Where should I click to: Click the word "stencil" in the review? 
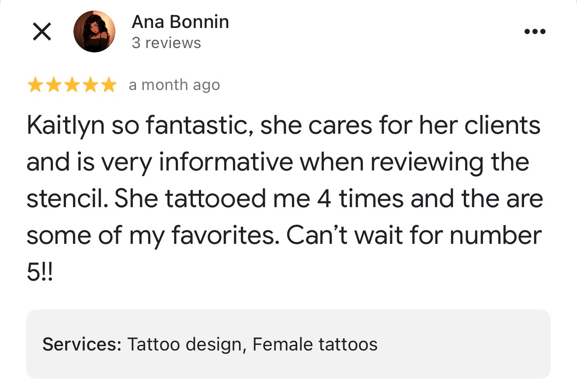click(67, 199)
